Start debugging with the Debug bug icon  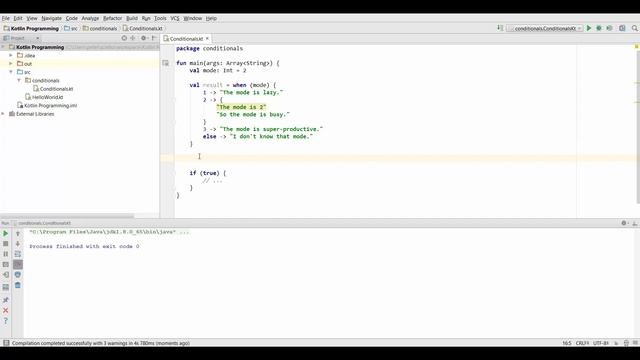[599, 28]
